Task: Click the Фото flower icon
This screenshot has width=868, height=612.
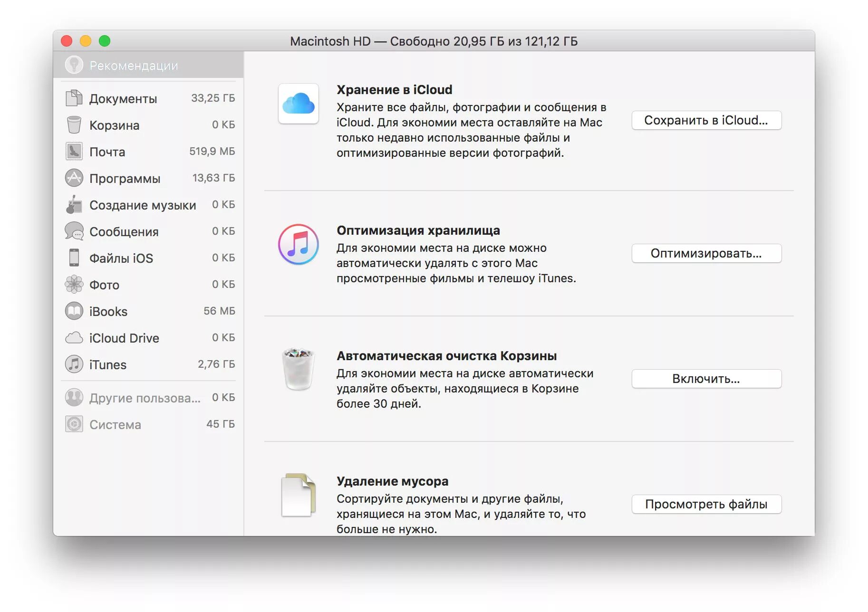Action: tap(74, 284)
